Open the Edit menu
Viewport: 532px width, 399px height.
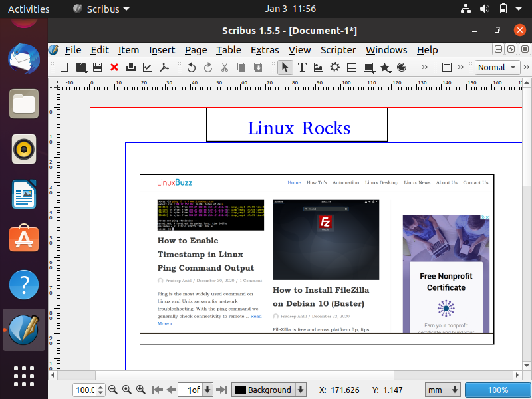(x=100, y=50)
